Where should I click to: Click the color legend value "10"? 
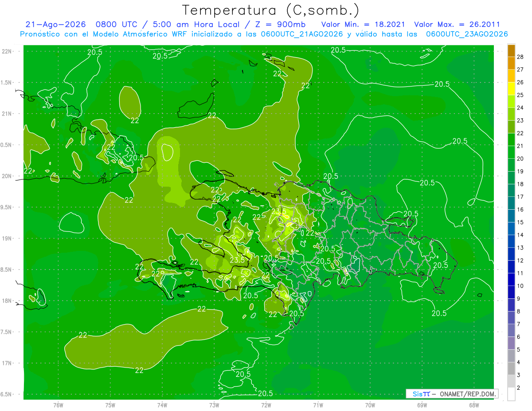click(520, 286)
